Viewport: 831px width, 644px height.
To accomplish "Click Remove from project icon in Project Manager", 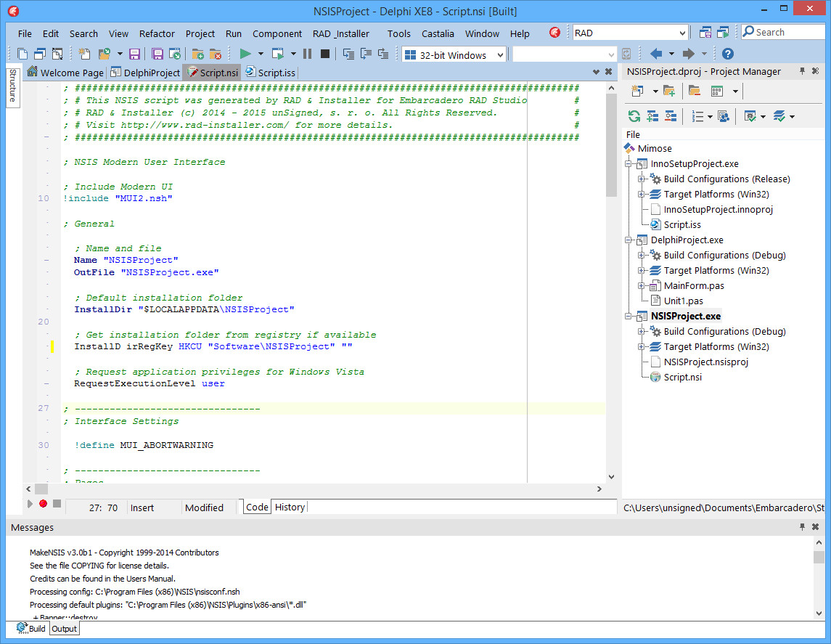I will (x=695, y=91).
